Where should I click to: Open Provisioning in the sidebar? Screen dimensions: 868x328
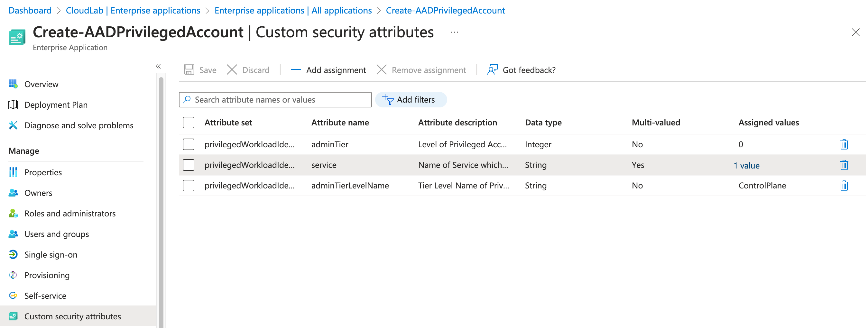coord(47,275)
